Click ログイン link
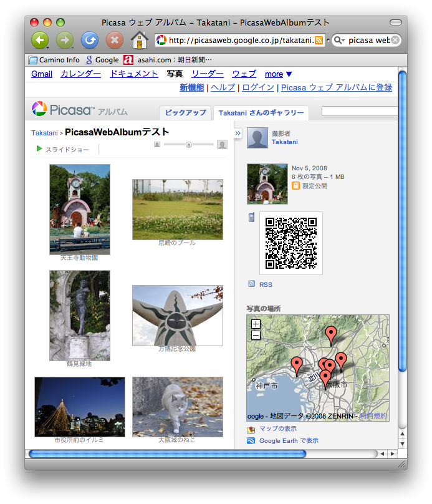The width and height of the screenshot is (432, 504). click(258, 87)
